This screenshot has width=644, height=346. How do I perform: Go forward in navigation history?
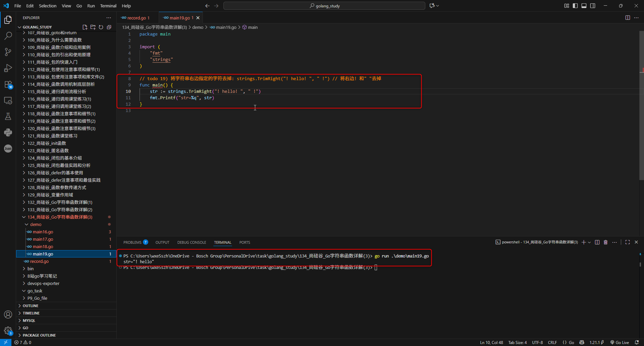tap(216, 6)
